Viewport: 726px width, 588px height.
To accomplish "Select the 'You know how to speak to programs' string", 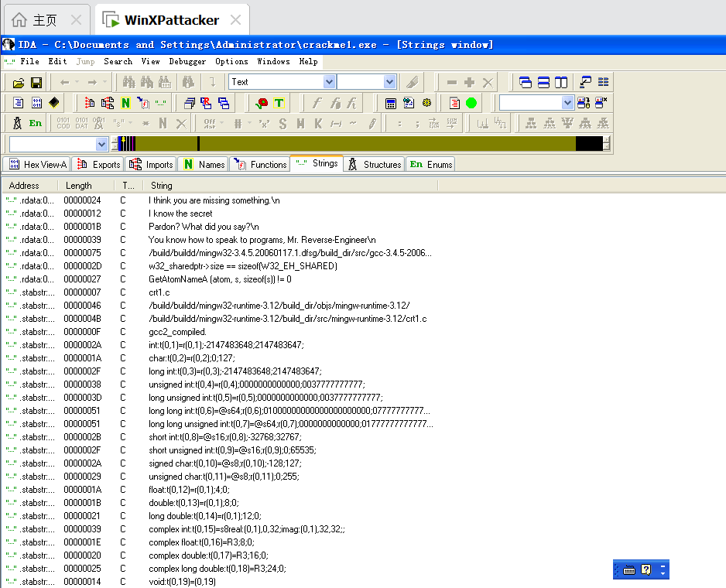I will pos(262,240).
